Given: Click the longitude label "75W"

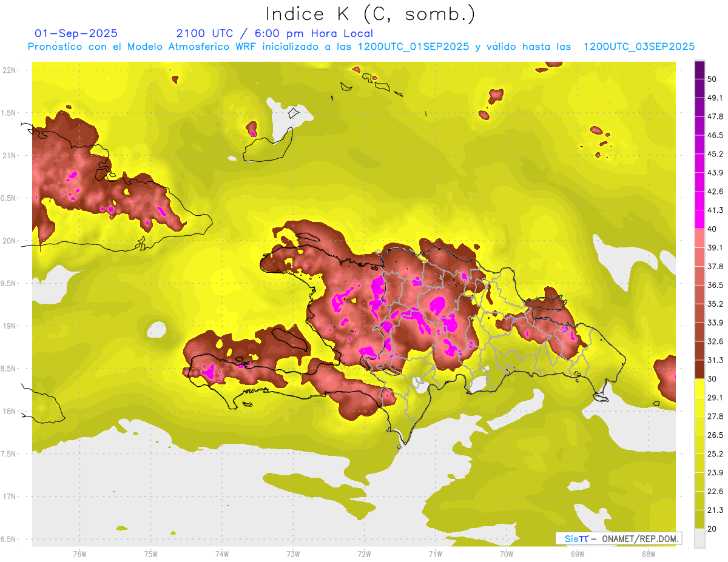Looking at the screenshot, I should coord(151,554).
